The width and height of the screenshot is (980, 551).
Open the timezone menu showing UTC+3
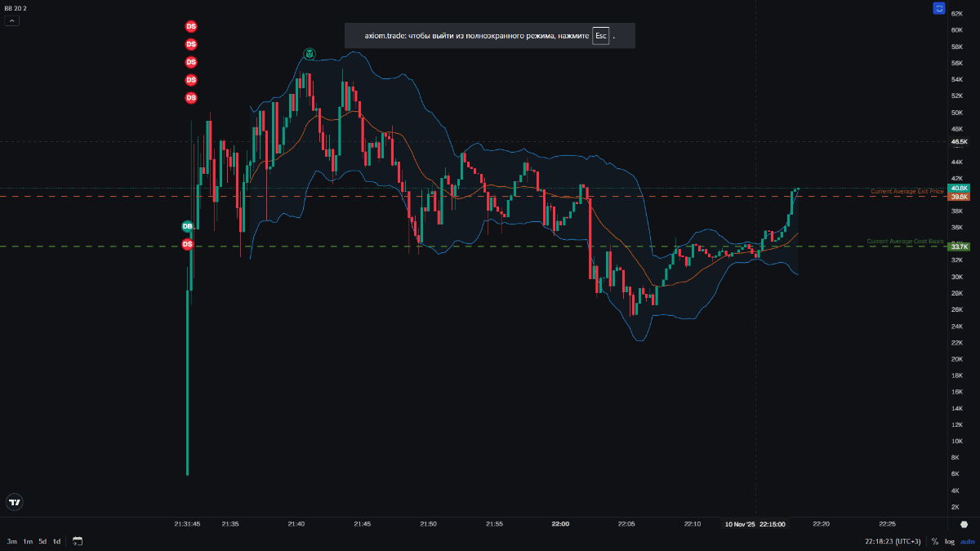coord(893,541)
